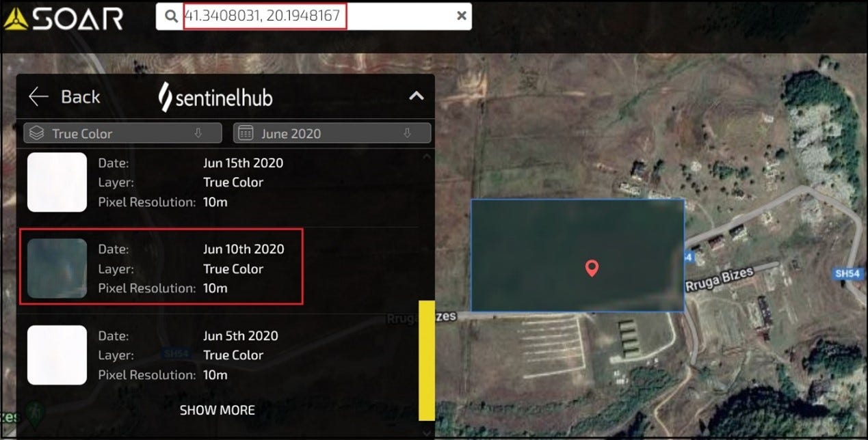Click the blue-outlined imagery overlay on the map
This screenshot has height=440, width=868.
click(x=577, y=256)
